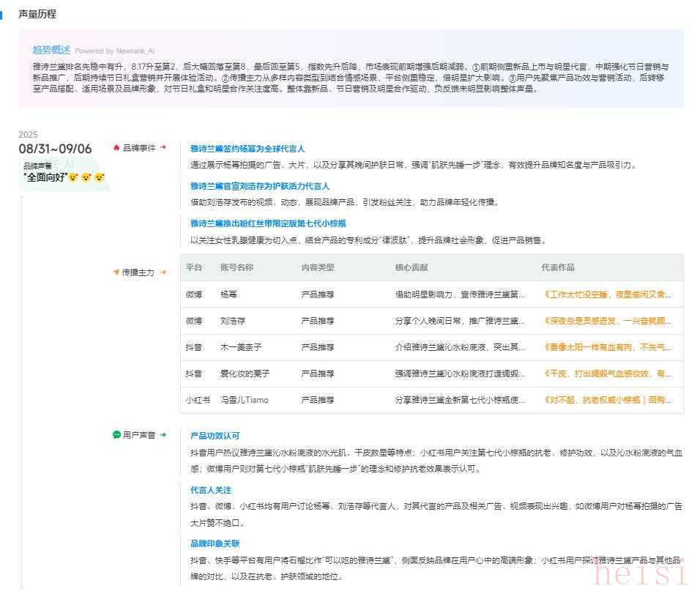The width and height of the screenshot is (700, 594).
Task: Open the link 雅诗兰黛官宣刘浩存为护肤活力代言人
Action: coord(260,186)
